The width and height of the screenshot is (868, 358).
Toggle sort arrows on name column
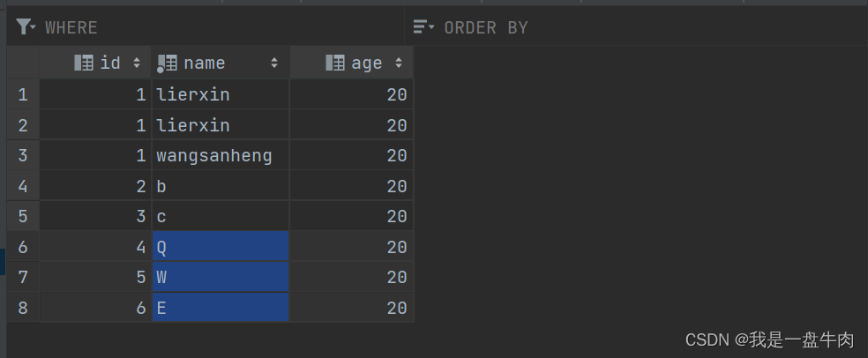click(x=274, y=63)
